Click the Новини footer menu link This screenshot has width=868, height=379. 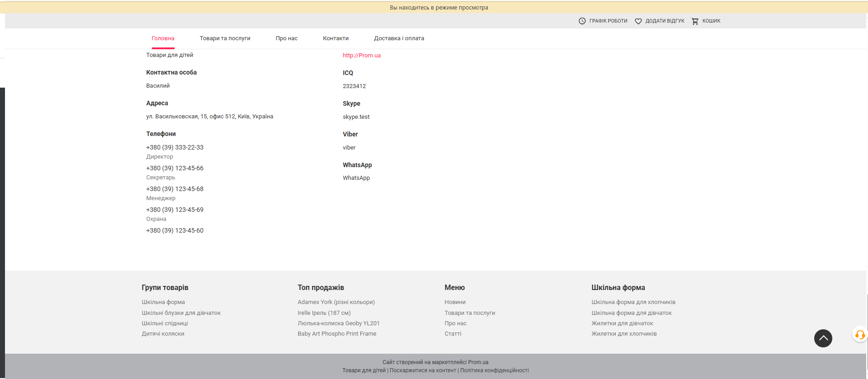(x=455, y=302)
